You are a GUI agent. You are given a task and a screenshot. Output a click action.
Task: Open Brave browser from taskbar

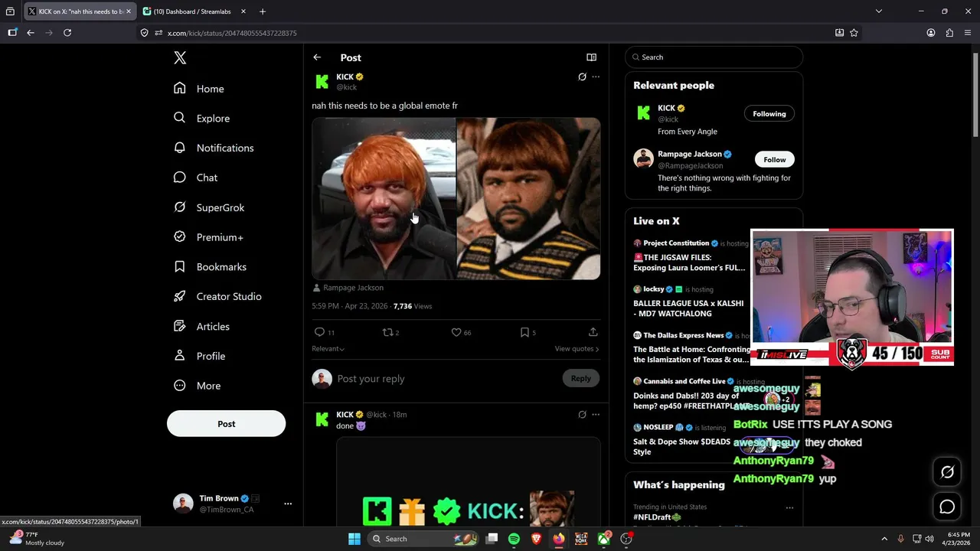point(537,539)
